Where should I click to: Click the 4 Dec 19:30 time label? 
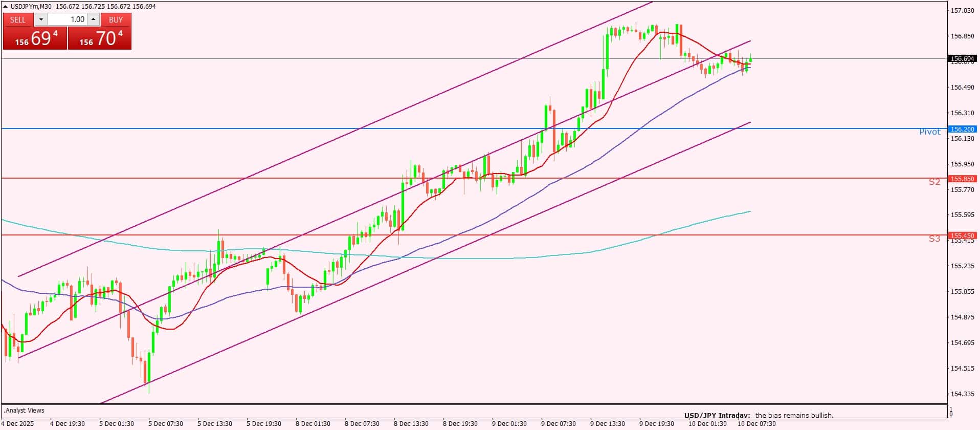point(68,424)
